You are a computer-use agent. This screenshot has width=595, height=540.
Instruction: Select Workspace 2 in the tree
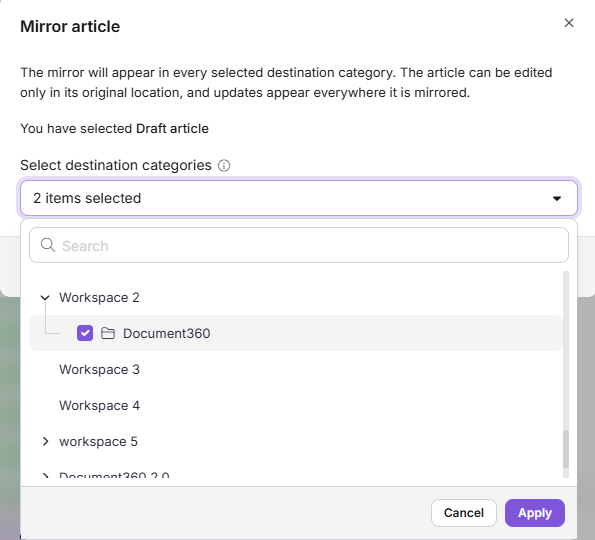tap(99, 298)
